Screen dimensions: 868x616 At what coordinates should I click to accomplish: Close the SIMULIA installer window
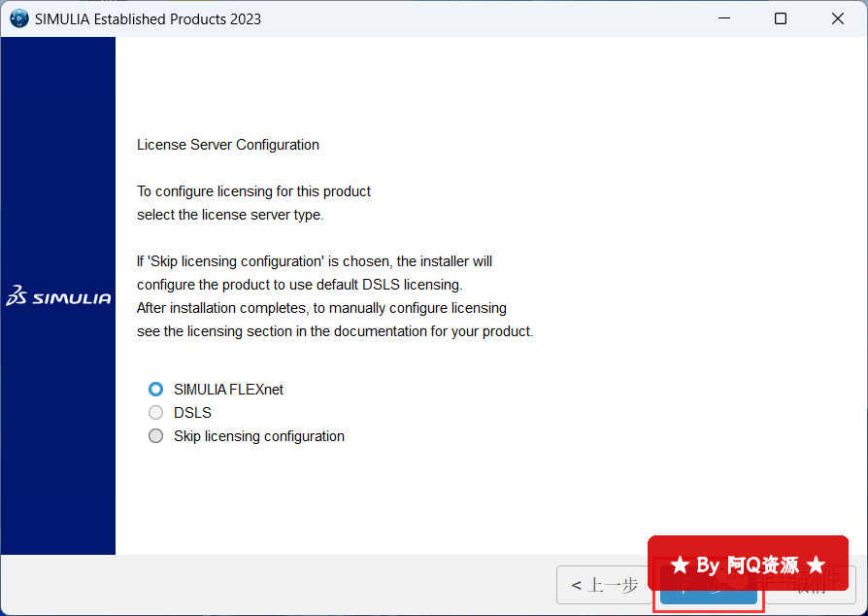pyautogui.click(x=838, y=18)
